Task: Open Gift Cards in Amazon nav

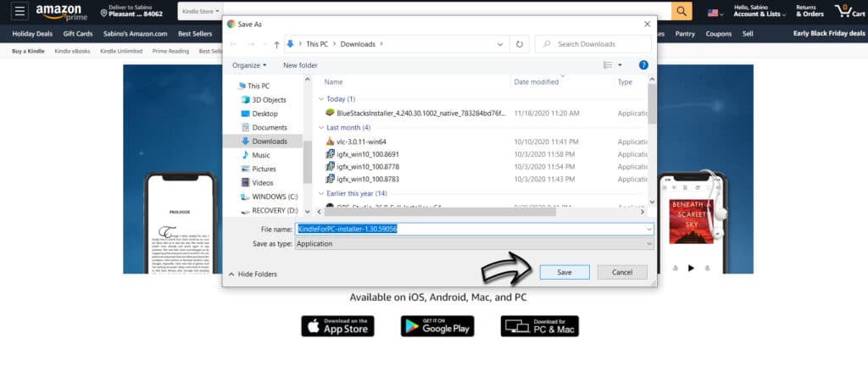Action: pyautogui.click(x=77, y=34)
